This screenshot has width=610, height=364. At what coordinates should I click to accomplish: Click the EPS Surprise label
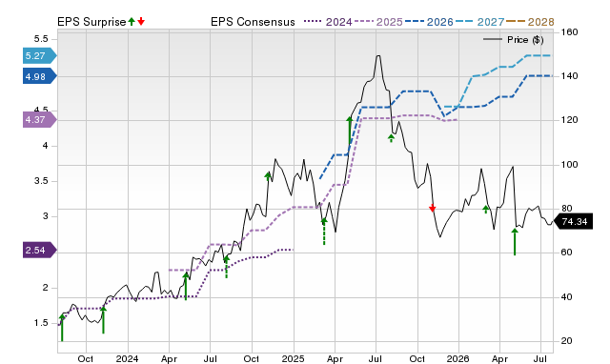(x=91, y=22)
